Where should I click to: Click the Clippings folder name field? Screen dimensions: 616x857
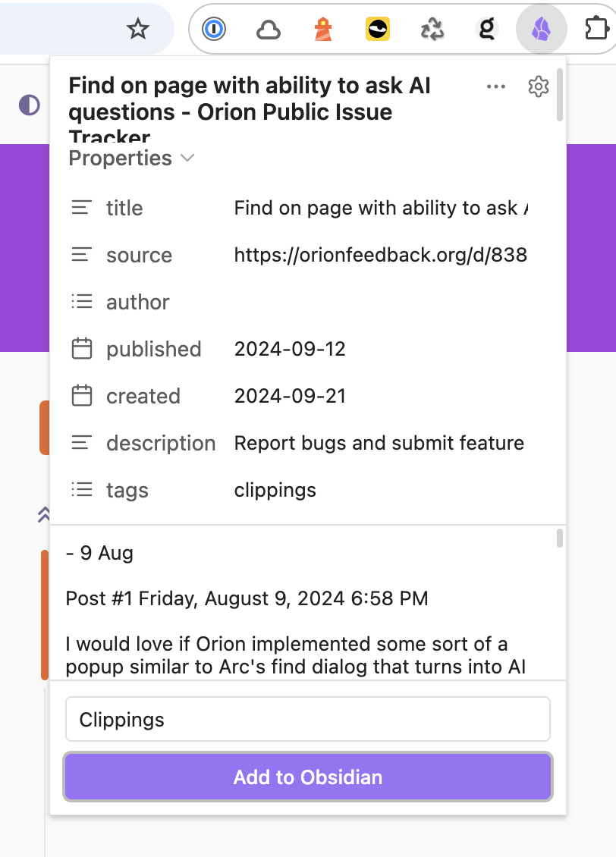point(308,719)
